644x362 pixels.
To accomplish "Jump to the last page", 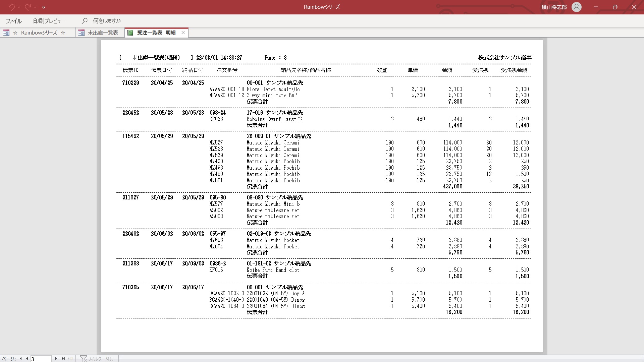I will point(63,359).
